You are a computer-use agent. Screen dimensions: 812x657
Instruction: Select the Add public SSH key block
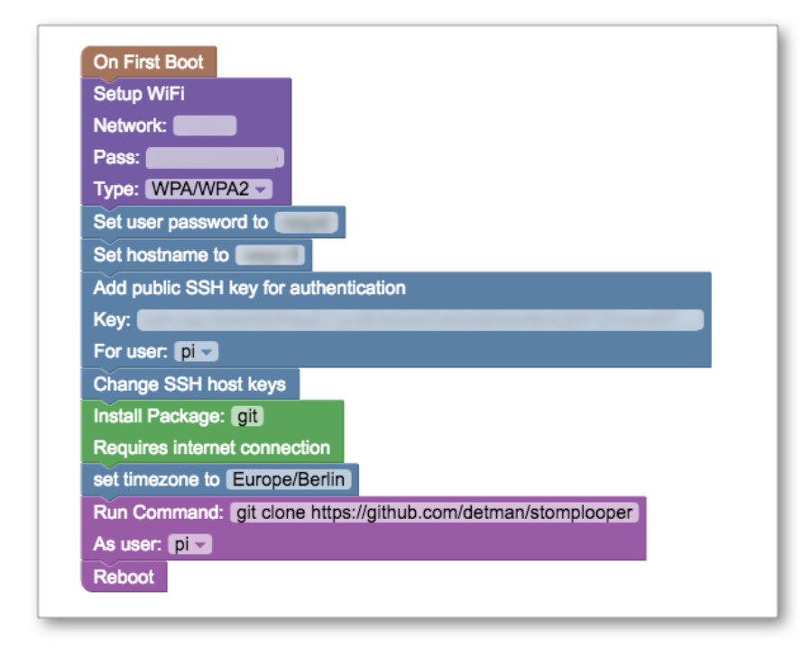pyautogui.click(x=249, y=288)
